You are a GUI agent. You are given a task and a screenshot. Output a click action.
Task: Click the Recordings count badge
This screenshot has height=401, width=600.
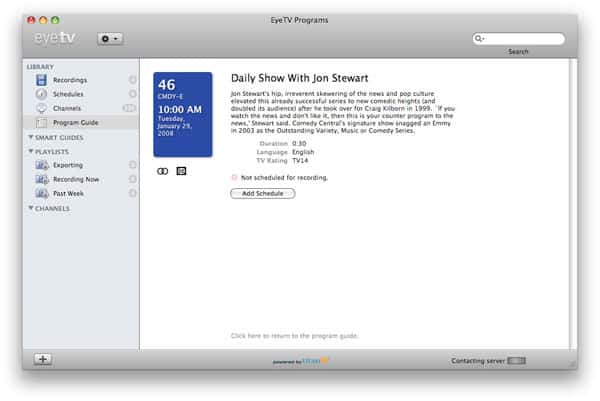tap(132, 80)
